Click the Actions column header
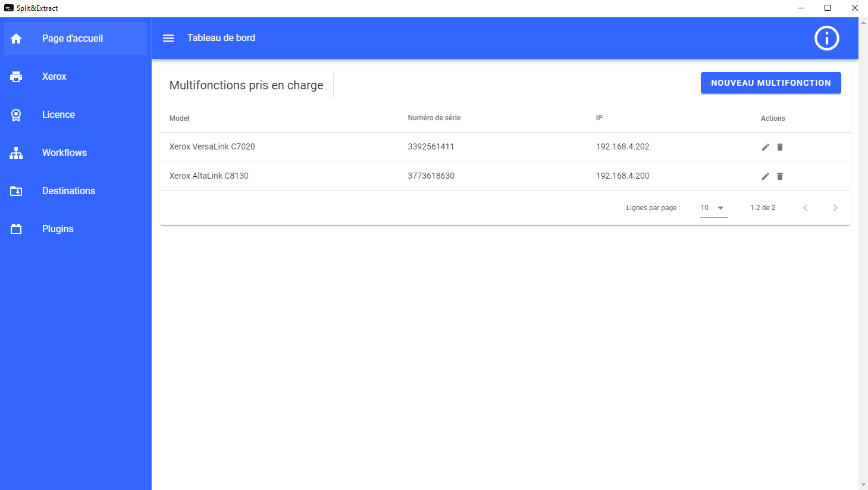 (x=773, y=118)
